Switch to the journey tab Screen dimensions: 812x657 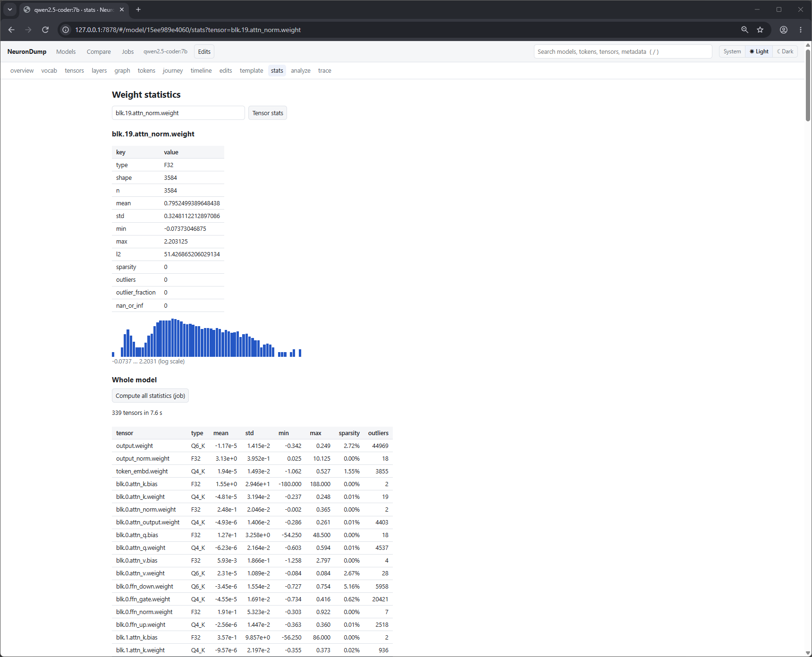click(173, 71)
